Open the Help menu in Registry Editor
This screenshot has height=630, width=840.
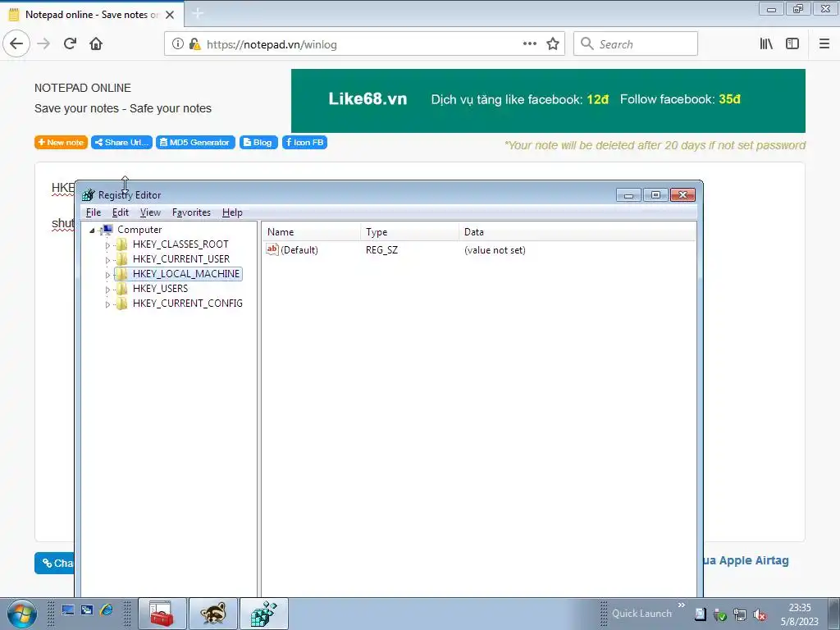tap(232, 212)
